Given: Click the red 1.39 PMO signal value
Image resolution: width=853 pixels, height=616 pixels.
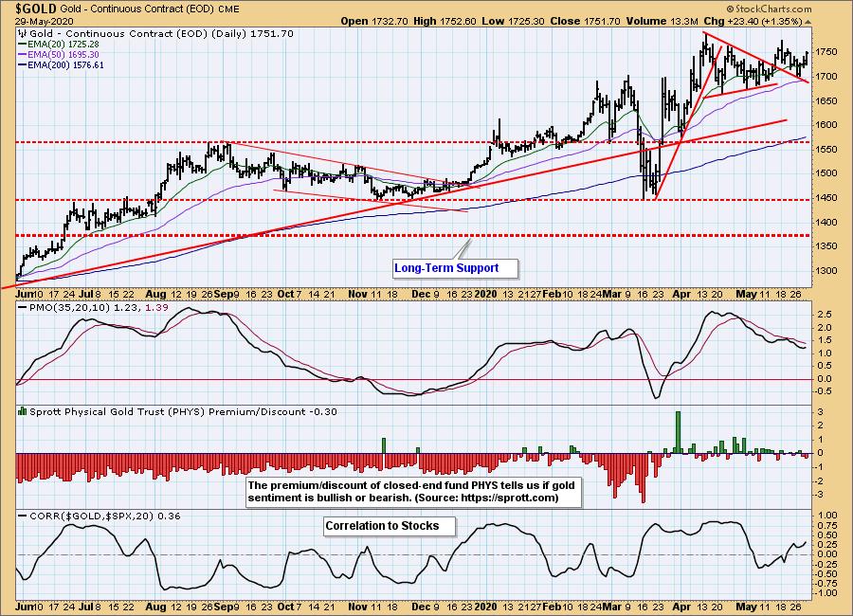Looking at the screenshot, I should pos(156,307).
